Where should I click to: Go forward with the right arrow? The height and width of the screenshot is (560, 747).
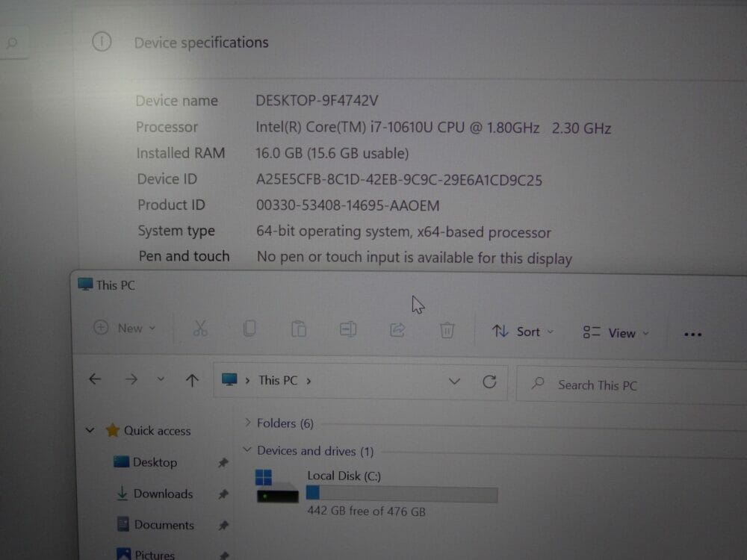click(131, 379)
